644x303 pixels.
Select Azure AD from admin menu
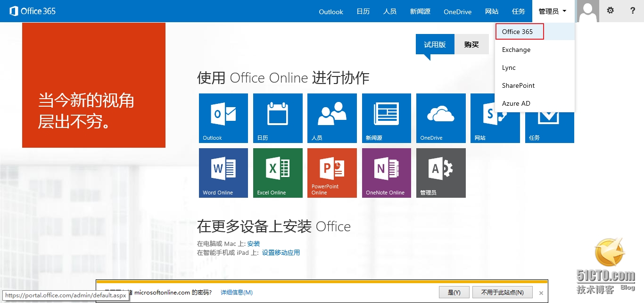pyautogui.click(x=516, y=103)
